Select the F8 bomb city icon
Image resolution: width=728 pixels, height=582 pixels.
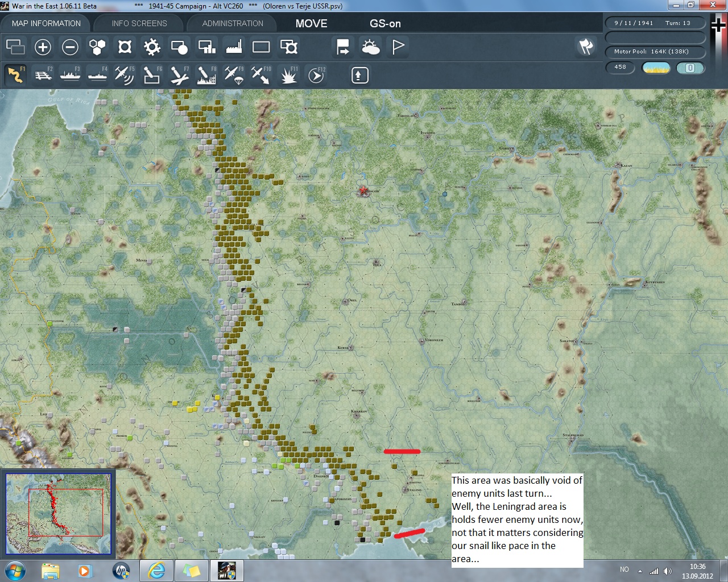tap(206, 74)
